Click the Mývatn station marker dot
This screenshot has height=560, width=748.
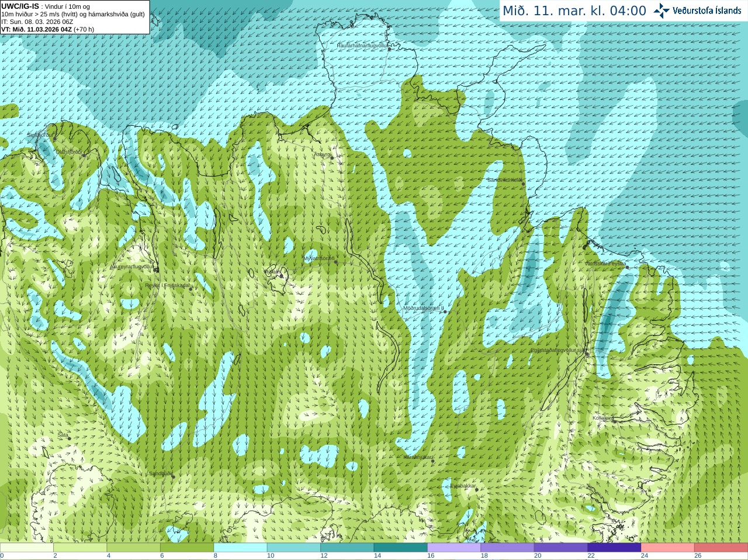281,275
